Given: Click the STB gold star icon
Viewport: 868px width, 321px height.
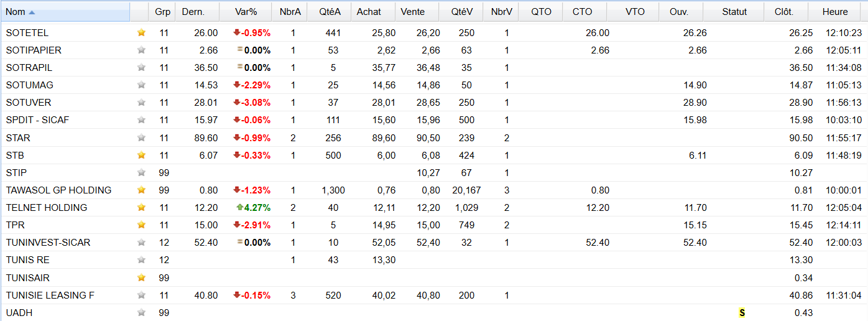Looking at the screenshot, I should (141, 155).
